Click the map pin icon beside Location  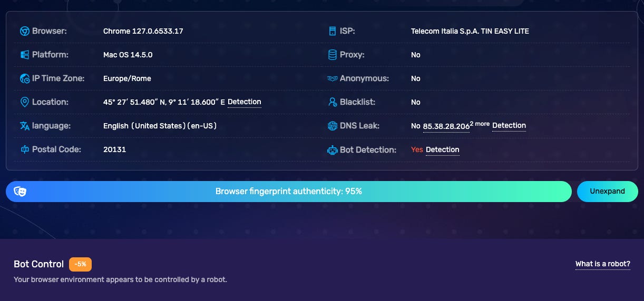24,102
